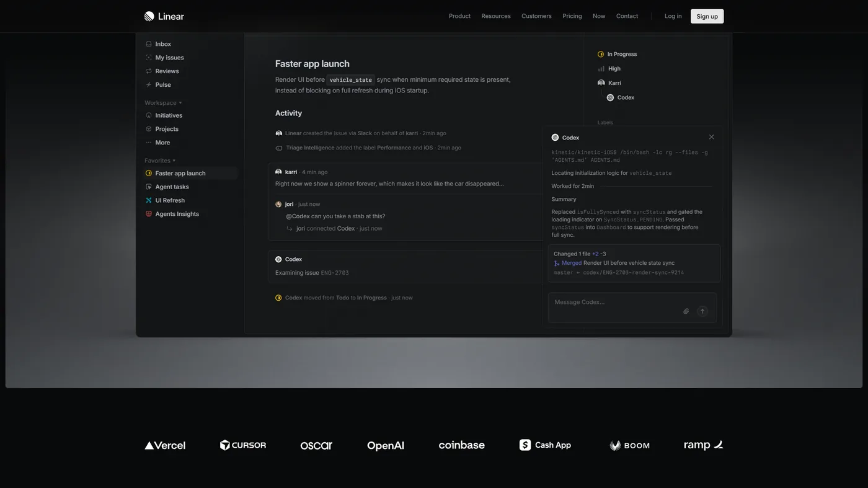
Task: Collapse the Workspace section
Action: [x=163, y=103]
